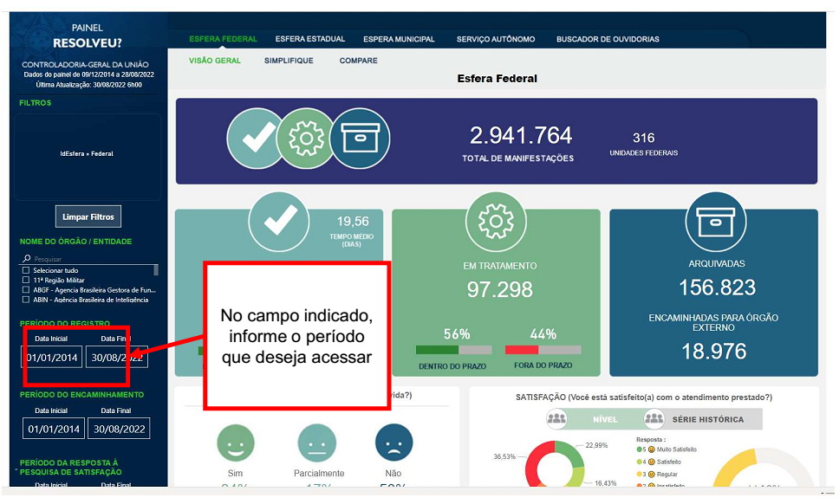The height and width of the screenshot is (504, 839).
Task: Click the green DENTRO DO PRAZO progress bar
Action: click(x=454, y=350)
